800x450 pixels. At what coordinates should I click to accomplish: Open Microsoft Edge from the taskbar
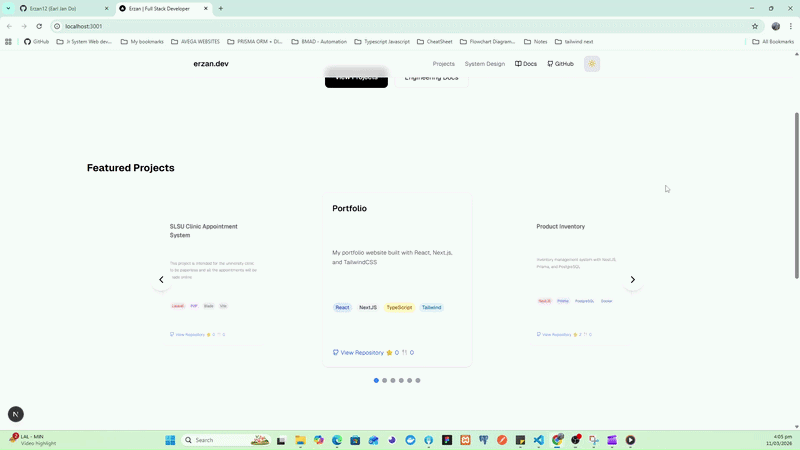[x=337, y=440]
